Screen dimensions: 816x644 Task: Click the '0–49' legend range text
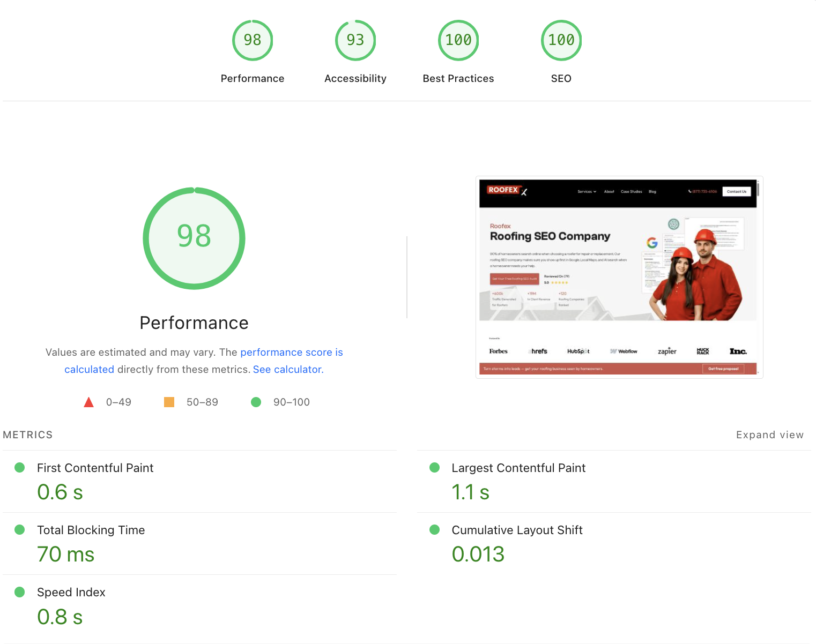click(x=118, y=402)
